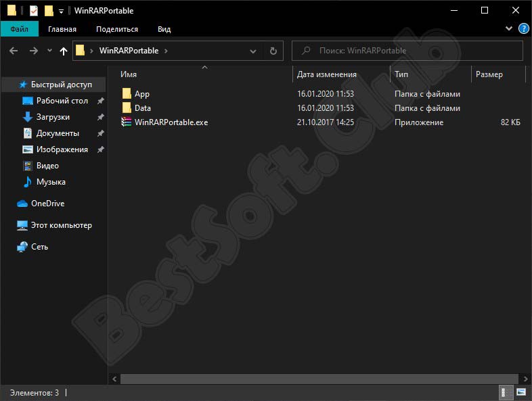
Task: Open Этот компьютер in navigation pane
Action: [61, 225]
